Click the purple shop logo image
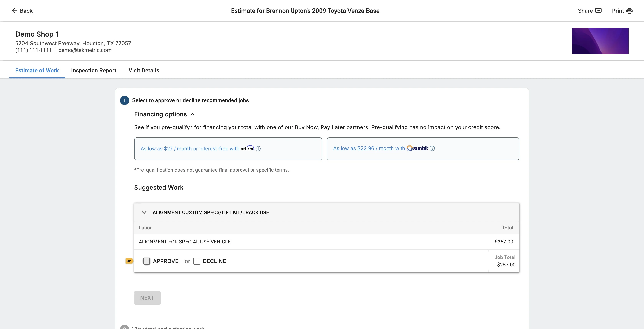The height and width of the screenshot is (329, 644). pos(600,41)
